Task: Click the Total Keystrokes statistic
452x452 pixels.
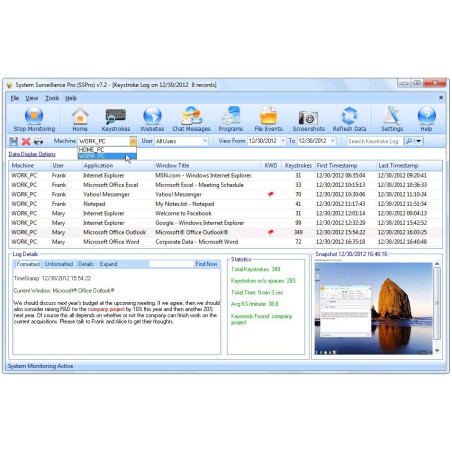Action: (256, 269)
